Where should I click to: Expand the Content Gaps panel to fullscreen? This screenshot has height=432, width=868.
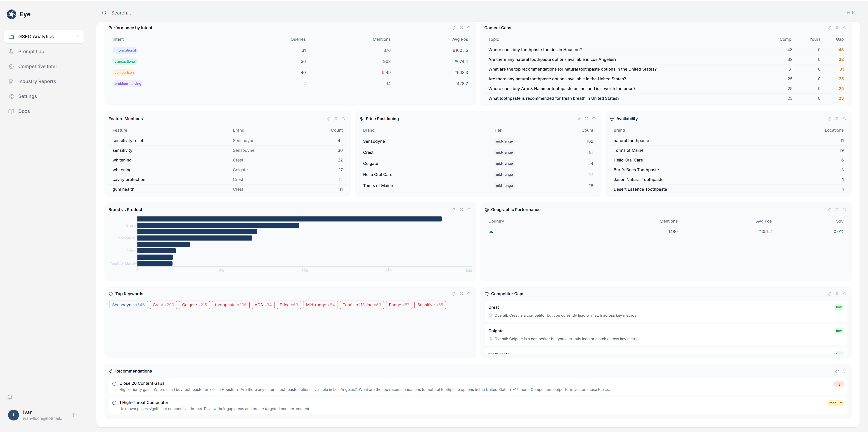[x=837, y=28]
